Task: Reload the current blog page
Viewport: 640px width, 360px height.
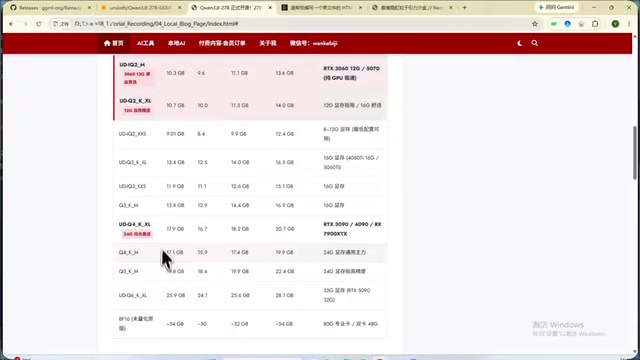Action: 39,24
